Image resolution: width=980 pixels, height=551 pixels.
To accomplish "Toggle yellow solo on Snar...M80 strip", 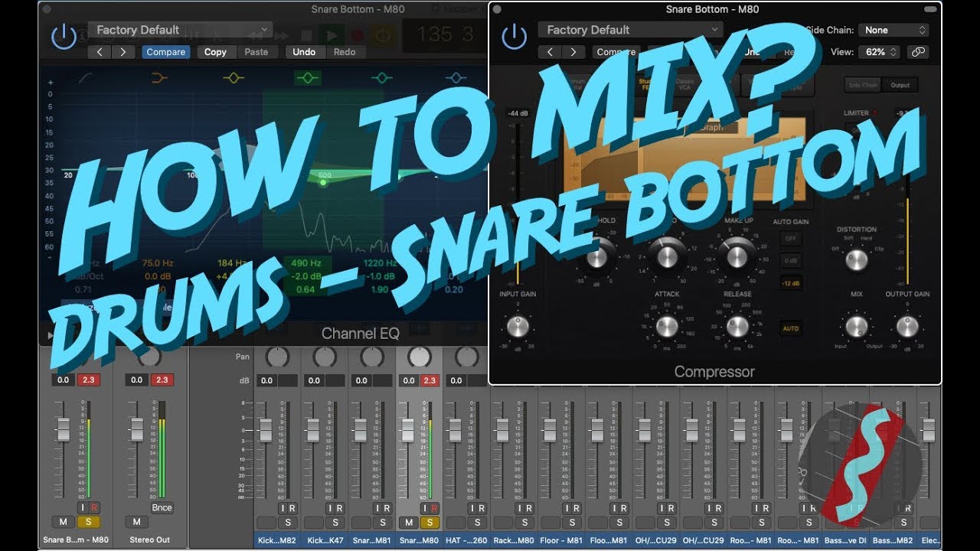I will pyautogui.click(x=430, y=523).
